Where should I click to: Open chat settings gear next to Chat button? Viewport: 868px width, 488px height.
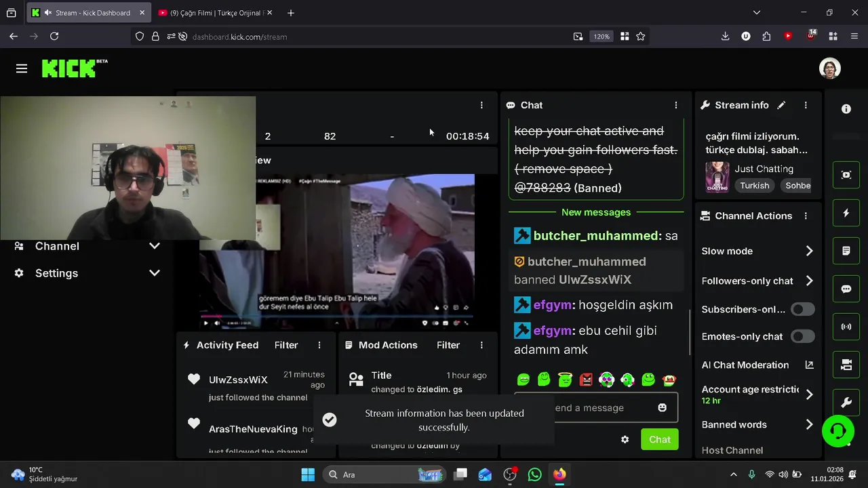[625, 439]
